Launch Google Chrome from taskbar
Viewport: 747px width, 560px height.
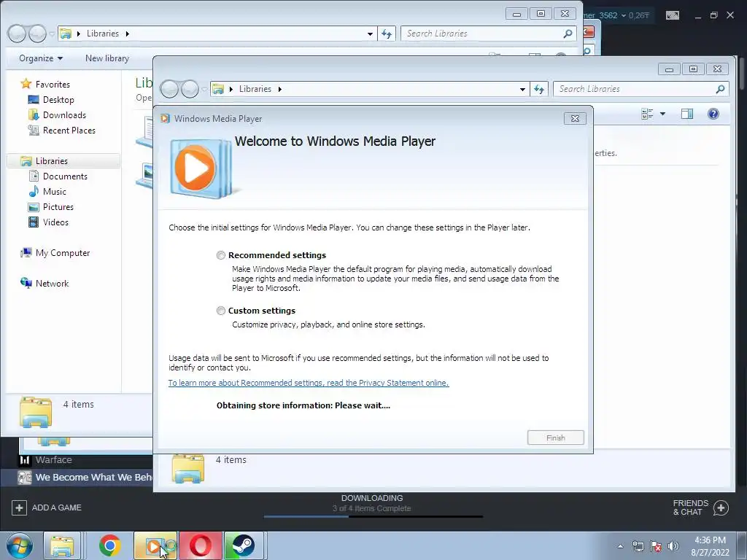click(x=109, y=545)
